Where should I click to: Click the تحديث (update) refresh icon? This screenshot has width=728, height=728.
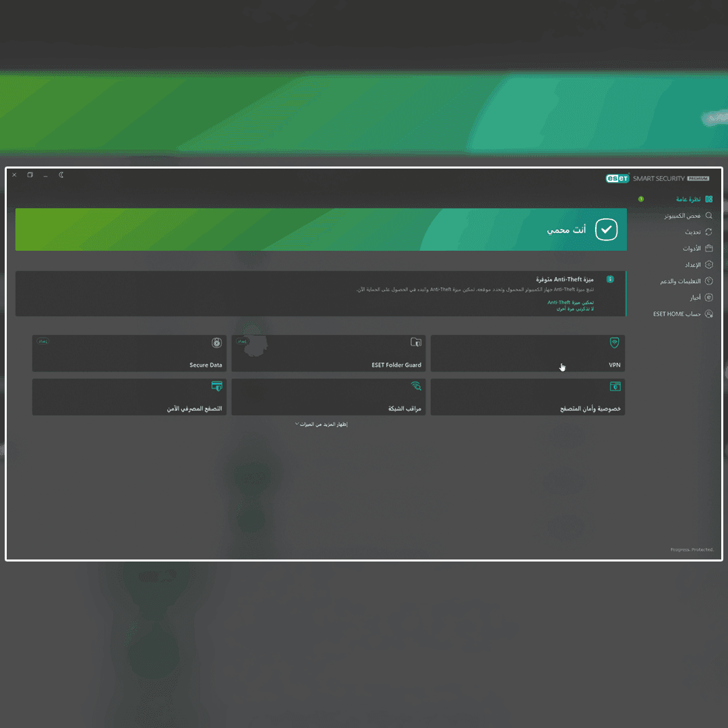708,232
